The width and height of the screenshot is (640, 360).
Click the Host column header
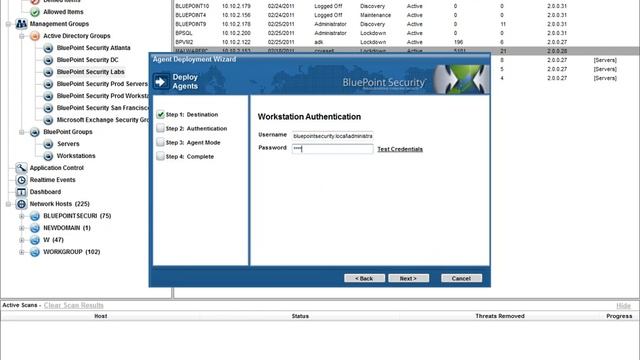[x=100, y=316]
